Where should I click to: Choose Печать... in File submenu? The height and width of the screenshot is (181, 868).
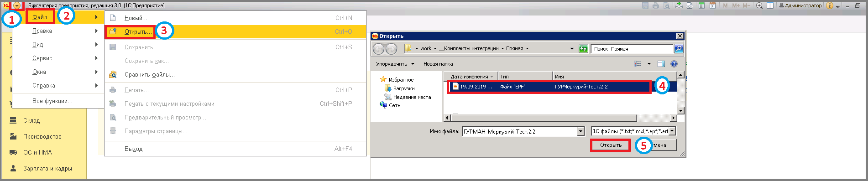[235, 90]
